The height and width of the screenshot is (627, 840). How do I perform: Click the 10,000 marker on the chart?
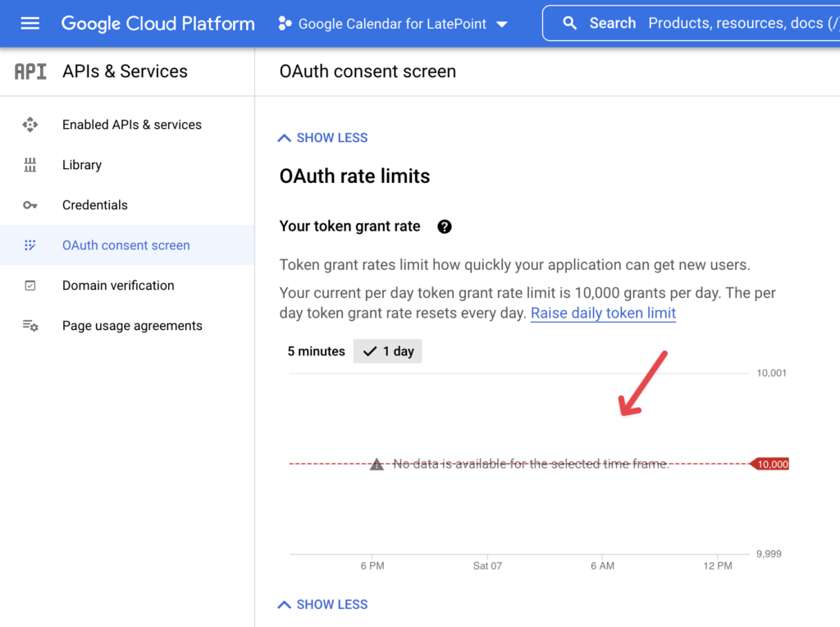click(x=770, y=464)
